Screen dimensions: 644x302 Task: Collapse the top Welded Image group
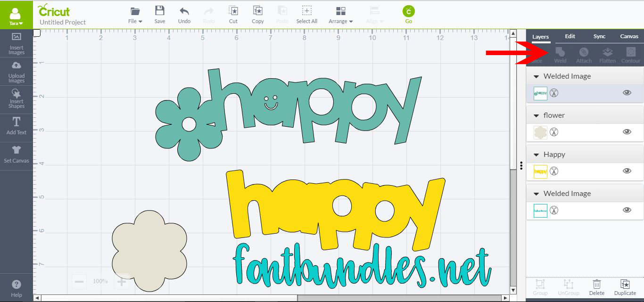pos(536,76)
